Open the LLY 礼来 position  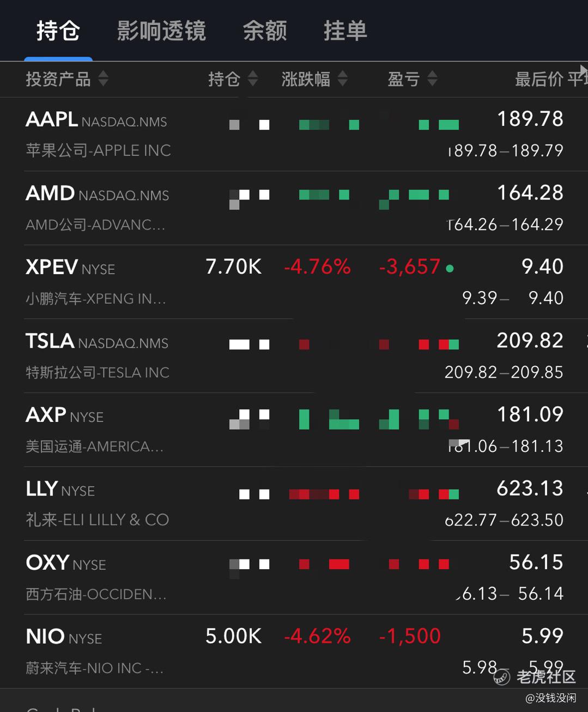pos(294,504)
